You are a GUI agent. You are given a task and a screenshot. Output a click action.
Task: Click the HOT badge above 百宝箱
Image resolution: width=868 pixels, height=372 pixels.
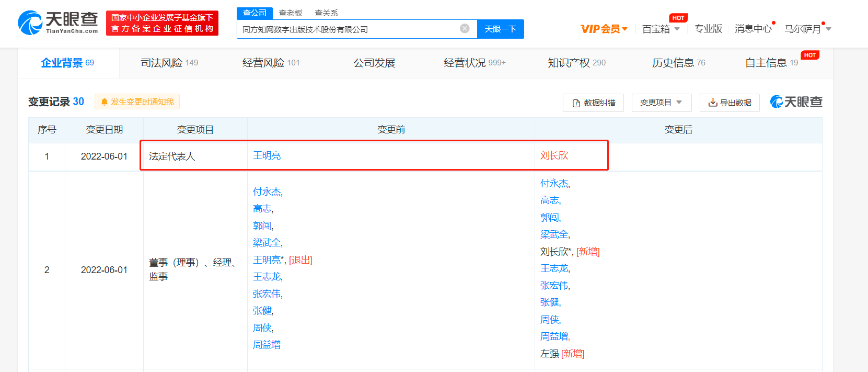678,18
